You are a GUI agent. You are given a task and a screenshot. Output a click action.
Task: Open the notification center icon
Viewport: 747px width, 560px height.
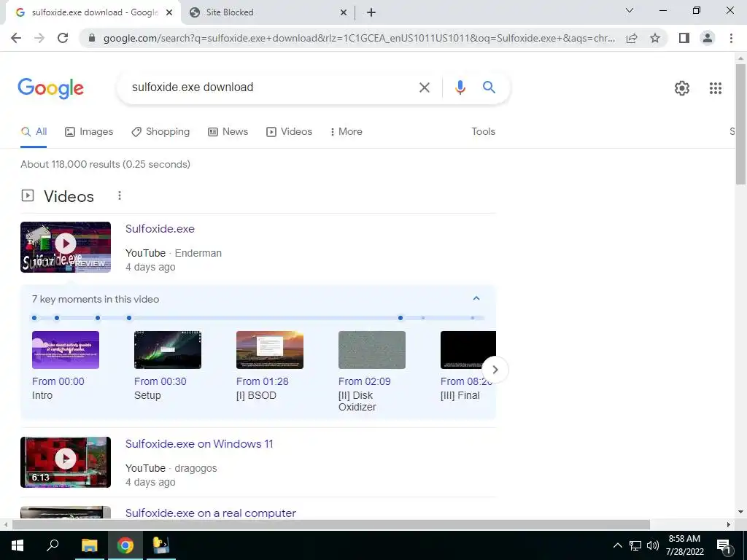pyautogui.click(x=724, y=547)
